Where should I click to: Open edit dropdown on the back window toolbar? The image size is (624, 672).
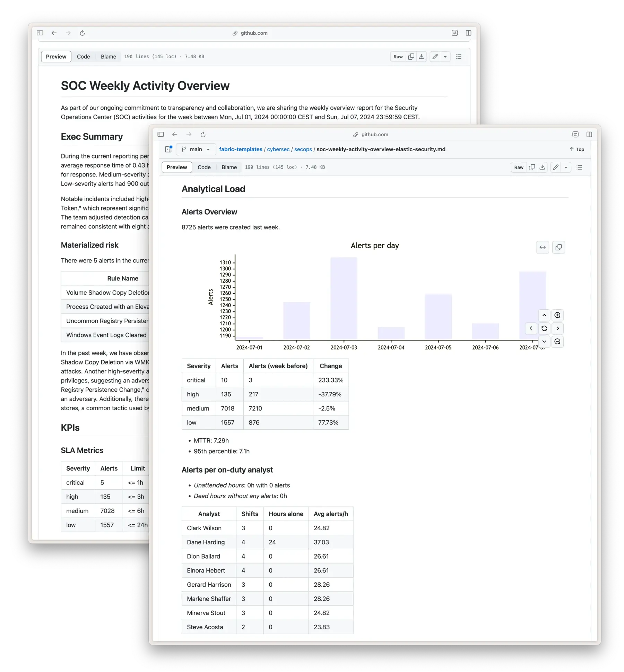pyautogui.click(x=446, y=57)
